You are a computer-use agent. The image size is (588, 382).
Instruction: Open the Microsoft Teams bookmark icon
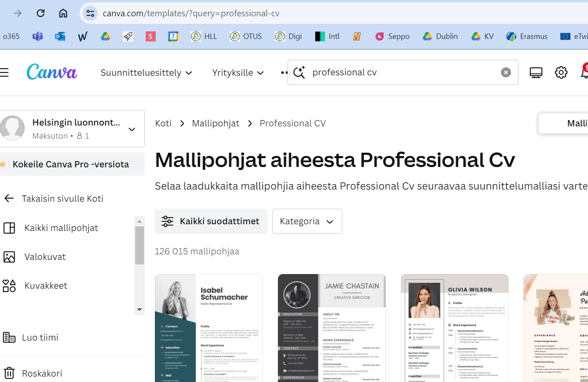click(38, 36)
